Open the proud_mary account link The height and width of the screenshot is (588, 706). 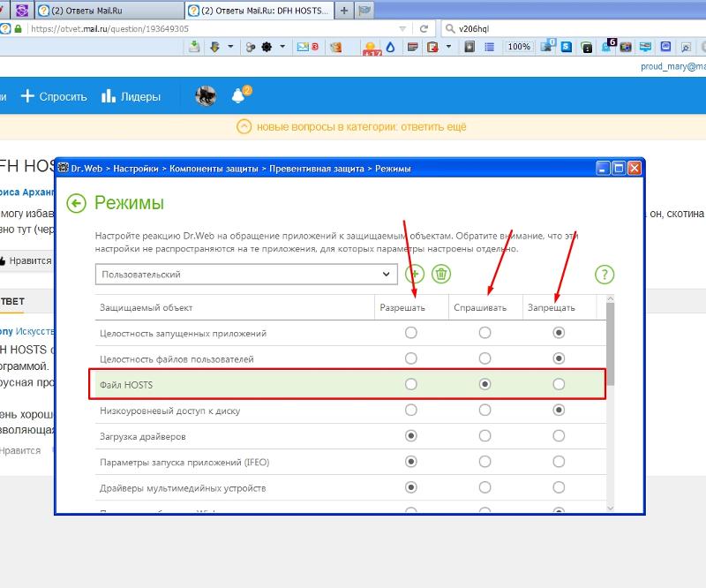(673, 67)
